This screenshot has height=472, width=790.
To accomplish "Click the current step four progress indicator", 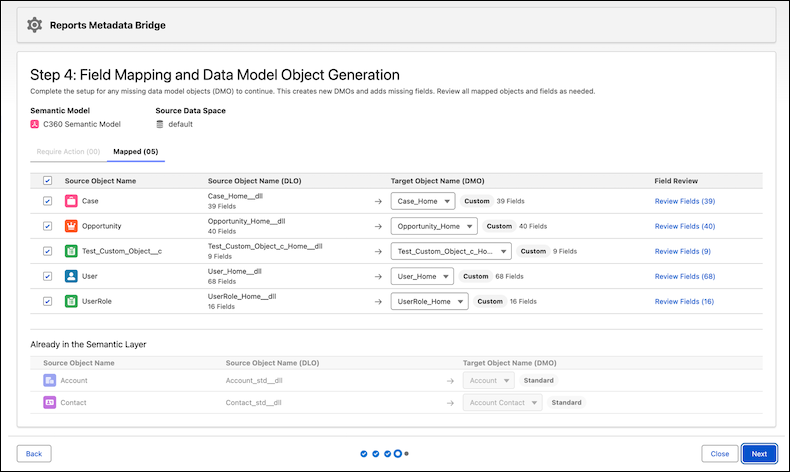I will 398,453.
